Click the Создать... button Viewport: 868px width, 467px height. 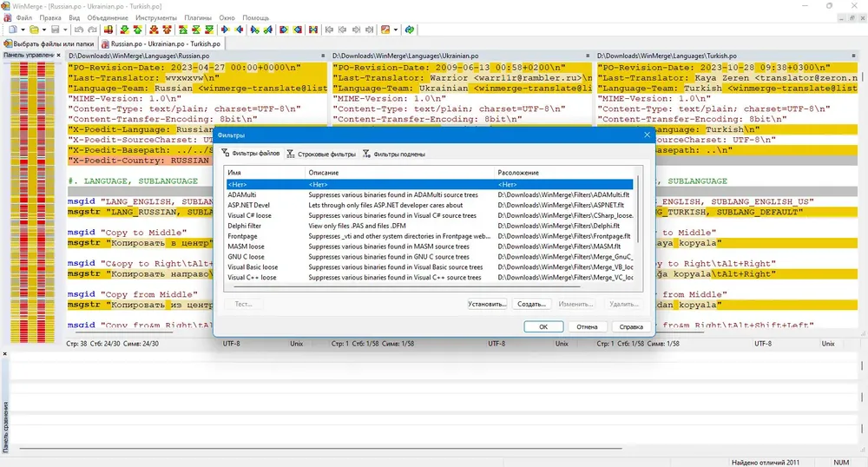coord(531,304)
